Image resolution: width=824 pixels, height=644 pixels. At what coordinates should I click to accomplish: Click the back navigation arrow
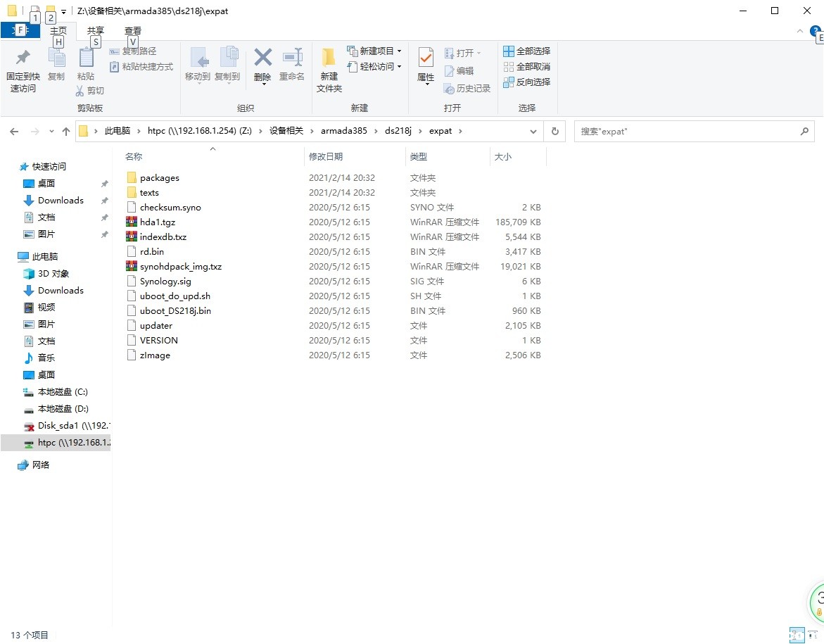point(14,132)
